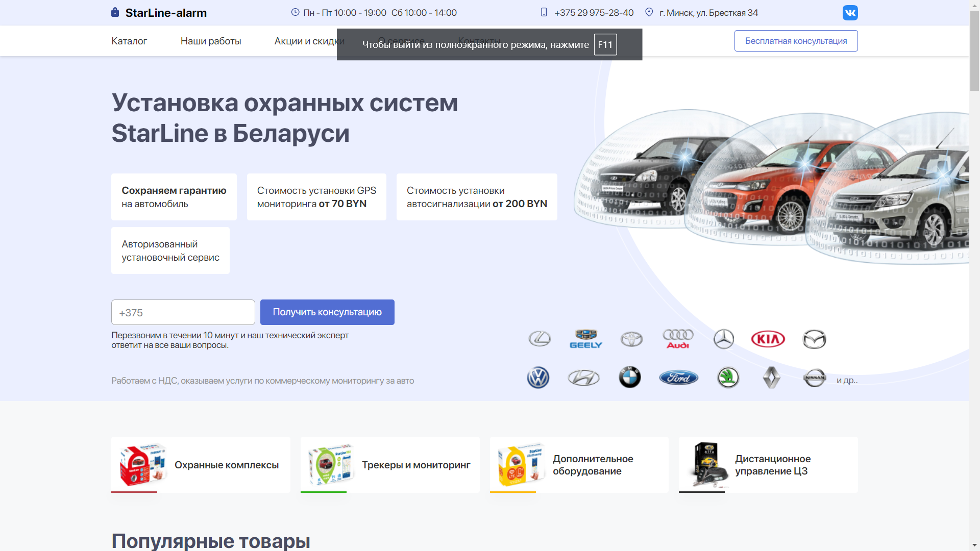Open the Дополнительное оборудование category card
The image size is (980, 551).
click(579, 465)
